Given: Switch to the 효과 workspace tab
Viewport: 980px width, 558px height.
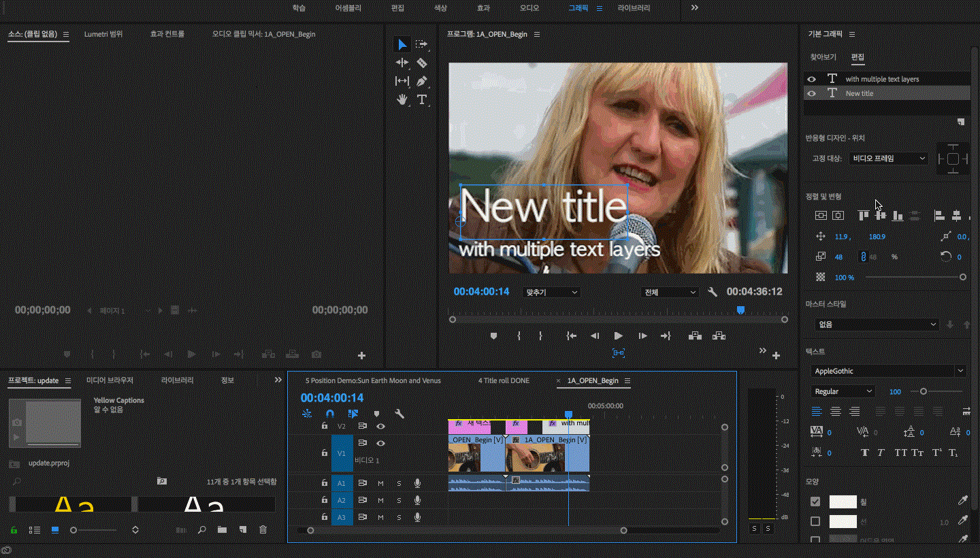Looking at the screenshot, I should click(x=483, y=8).
